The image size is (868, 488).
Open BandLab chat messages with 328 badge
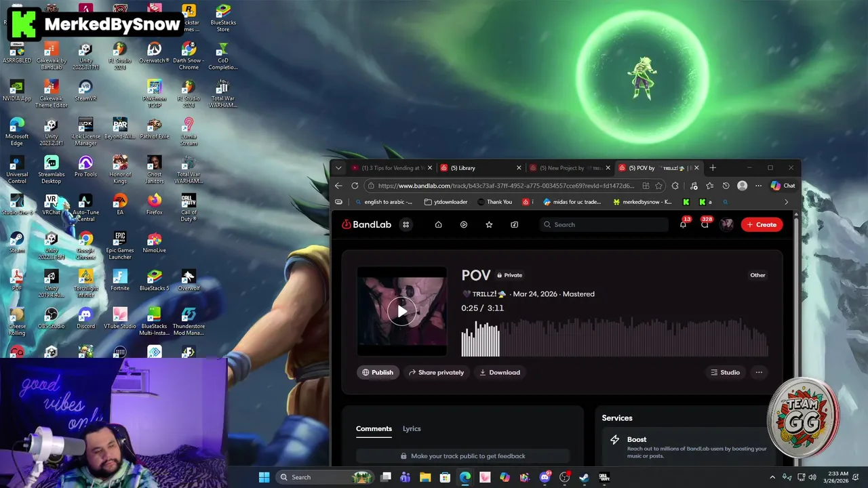(705, 224)
